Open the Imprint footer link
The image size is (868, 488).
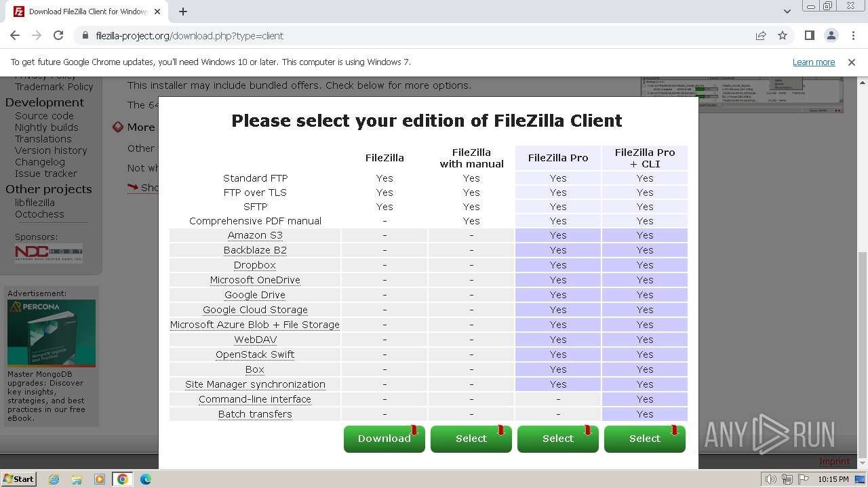click(x=835, y=461)
